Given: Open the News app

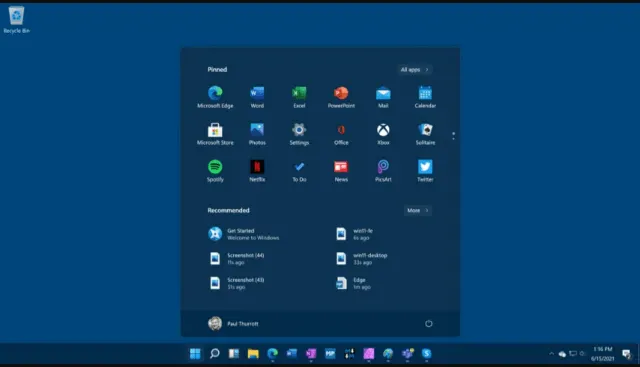Looking at the screenshot, I should click(x=341, y=171).
